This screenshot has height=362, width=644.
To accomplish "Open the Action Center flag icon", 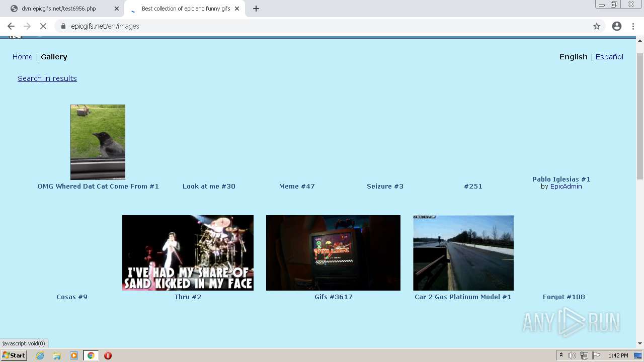I will click(596, 355).
